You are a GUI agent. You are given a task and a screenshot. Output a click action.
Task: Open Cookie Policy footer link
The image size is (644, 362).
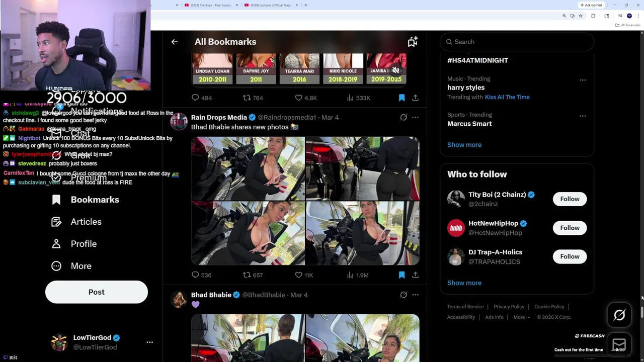click(x=549, y=307)
